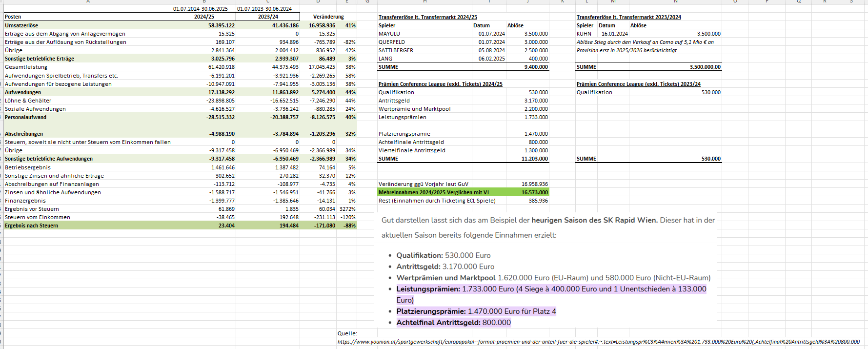Click 'Prämien Conference League (exkl. Tickets) 2023/24' heading
This screenshot has width=868, height=349.
click(638, 84)
